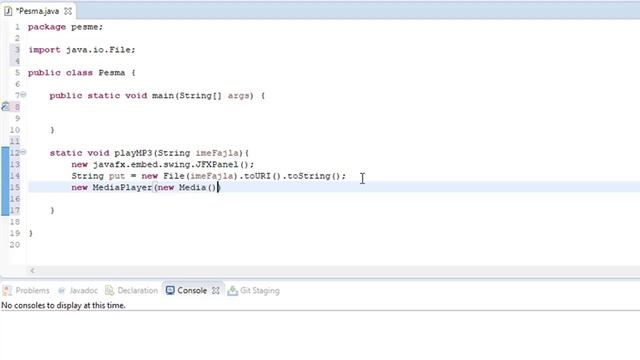Image resolution: width=640 pixels, height=360 pixels.
Task: Click the Git Staging tab icon
Action: coord(233,291)
